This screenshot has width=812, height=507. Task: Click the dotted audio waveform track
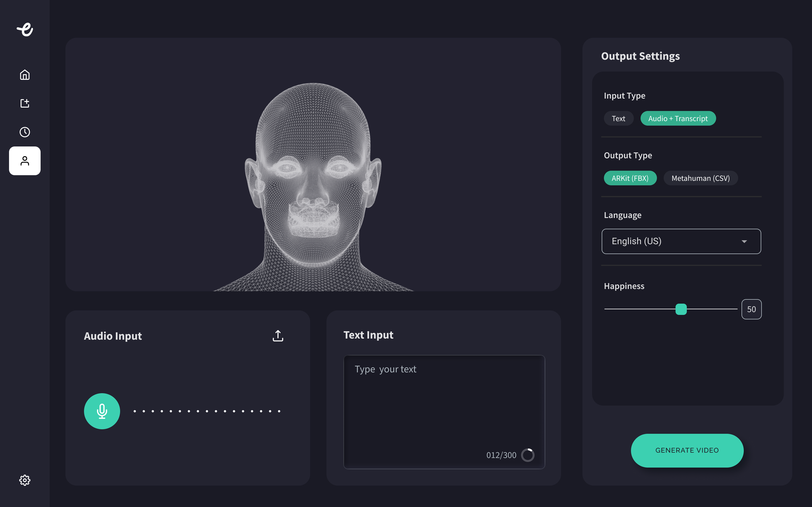pyautogui.click(x=207, y=411)
